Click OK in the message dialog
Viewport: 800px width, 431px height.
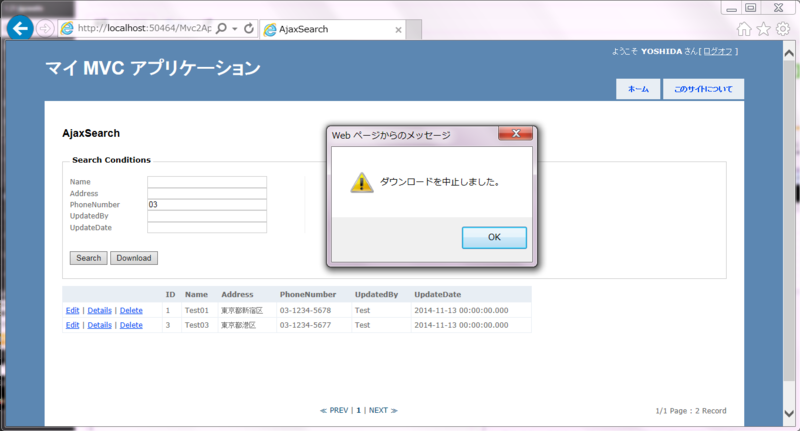(x=494, y=238)
